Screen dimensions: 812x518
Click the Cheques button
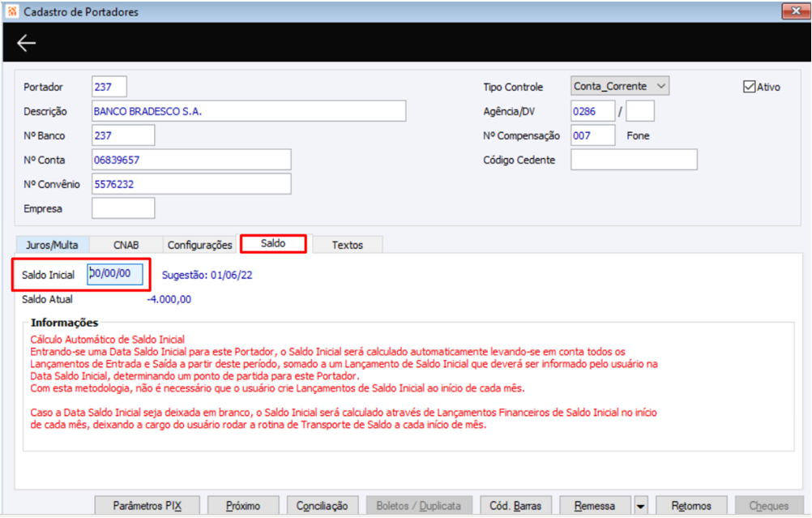tap(769, 506)
